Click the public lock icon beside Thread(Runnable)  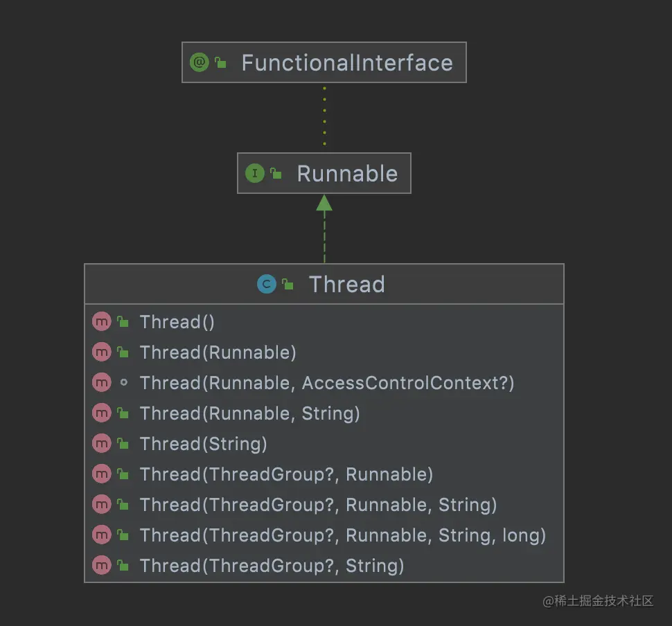point(123,352)
